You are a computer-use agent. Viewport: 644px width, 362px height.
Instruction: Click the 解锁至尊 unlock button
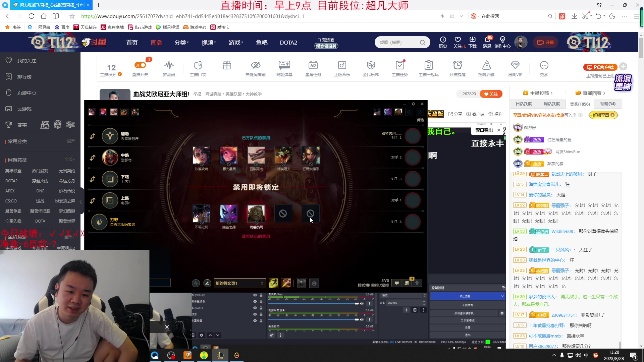pyautogui.click(x=603, y=115)
